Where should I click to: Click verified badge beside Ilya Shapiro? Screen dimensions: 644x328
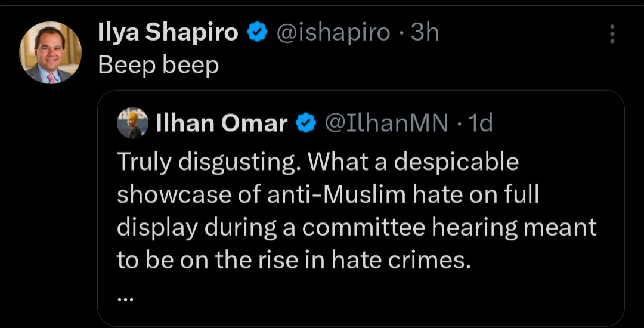[256, 33]
